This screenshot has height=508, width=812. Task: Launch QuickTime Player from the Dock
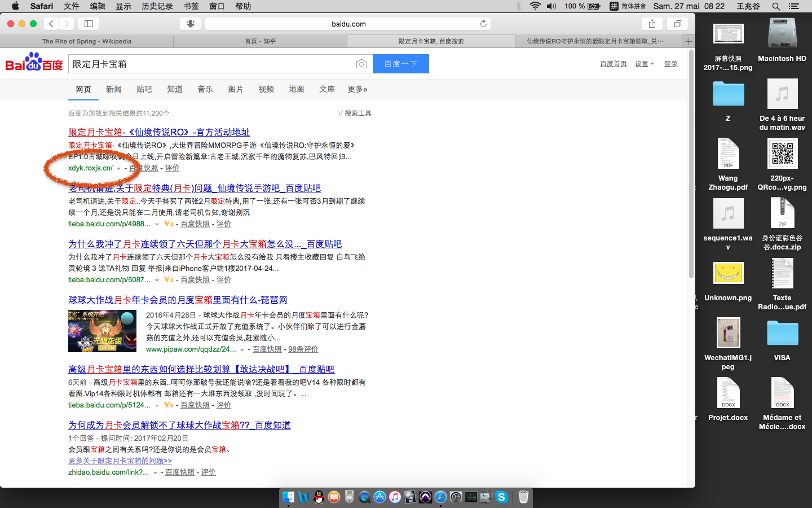click(364, 497)
